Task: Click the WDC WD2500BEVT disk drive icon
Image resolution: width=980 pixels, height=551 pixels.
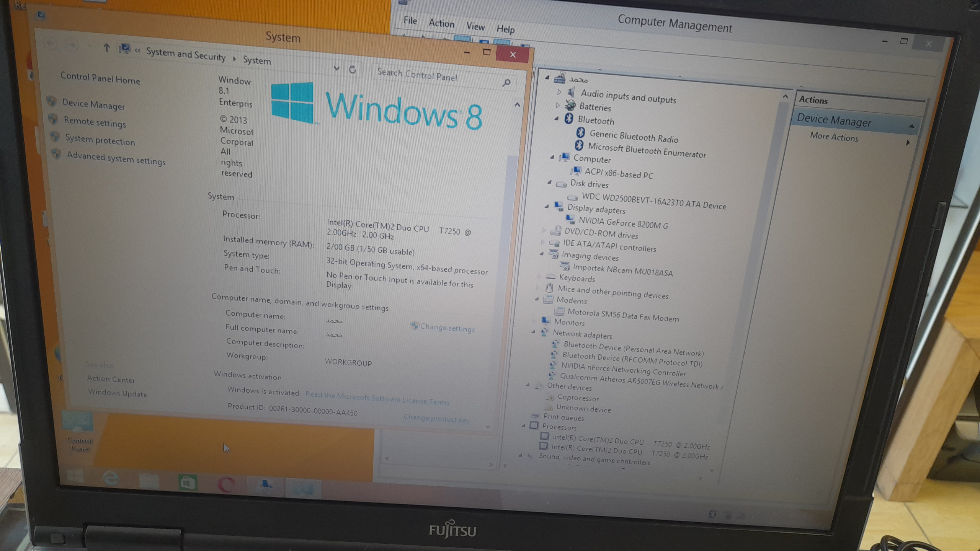Action: (573, 197)
